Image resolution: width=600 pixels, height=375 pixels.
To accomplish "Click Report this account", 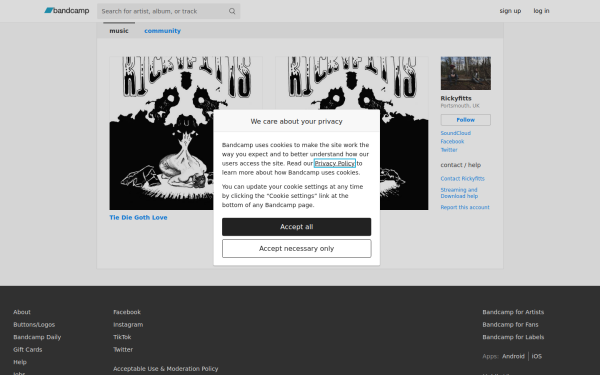I will [465, 207].
